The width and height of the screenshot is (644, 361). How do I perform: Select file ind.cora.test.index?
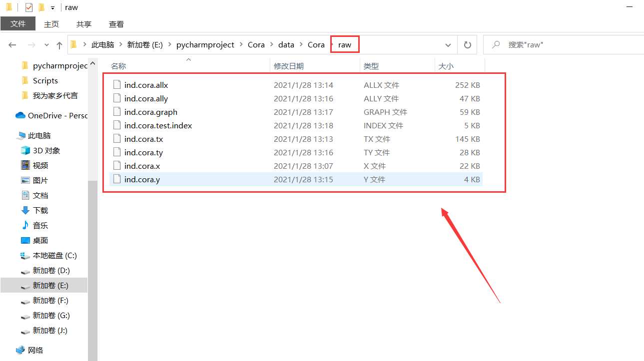pyautogui.click(x=158, y=126)
